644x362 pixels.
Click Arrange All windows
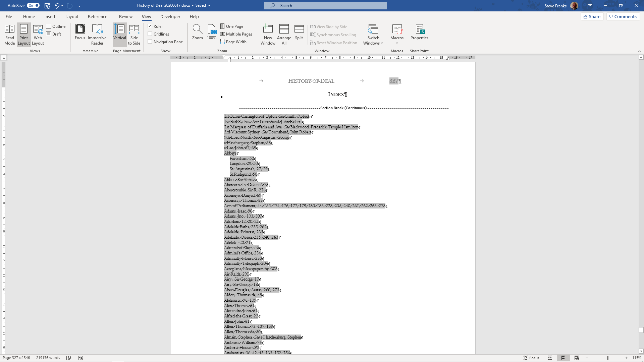[x=284, y=35]
